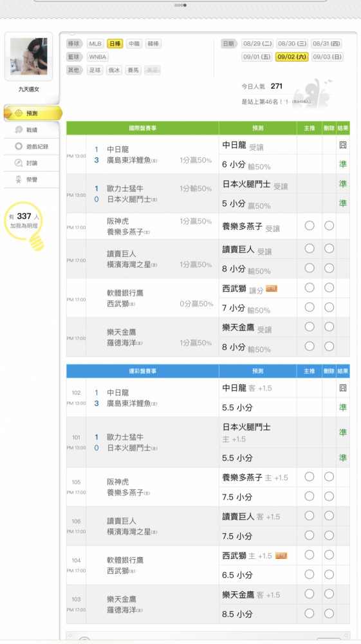This screenshot has width=361, height=644.
Task: Click the user avatar photo
Action: (x=29, y=56)
